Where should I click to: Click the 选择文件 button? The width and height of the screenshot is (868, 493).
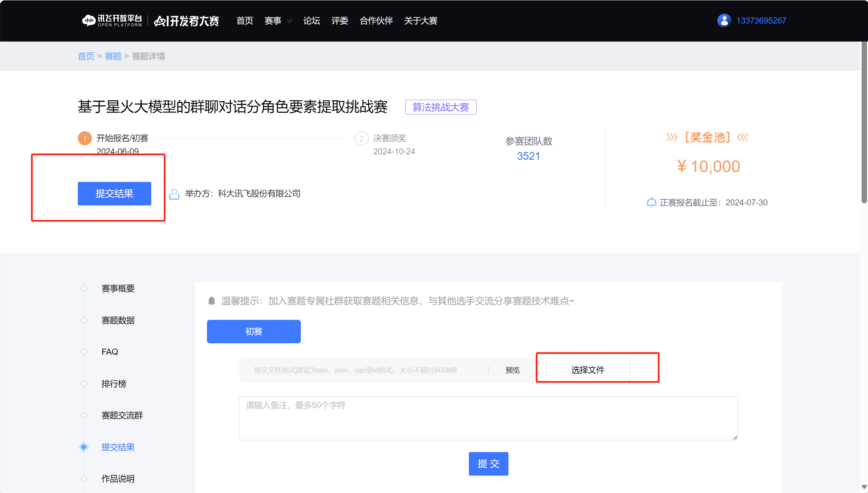tap(588, 370)
